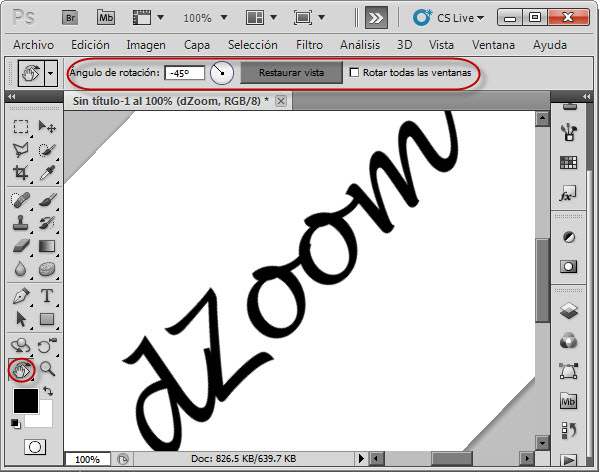Select the Horizontal Type tool

coord(47,296)
